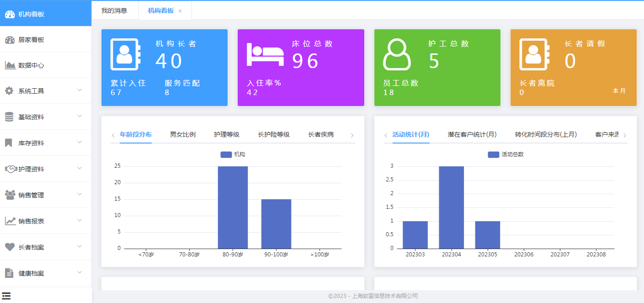Expand the 系统工具 menu chevron
This screenshot has width=644, height=303.
[80, 90]
